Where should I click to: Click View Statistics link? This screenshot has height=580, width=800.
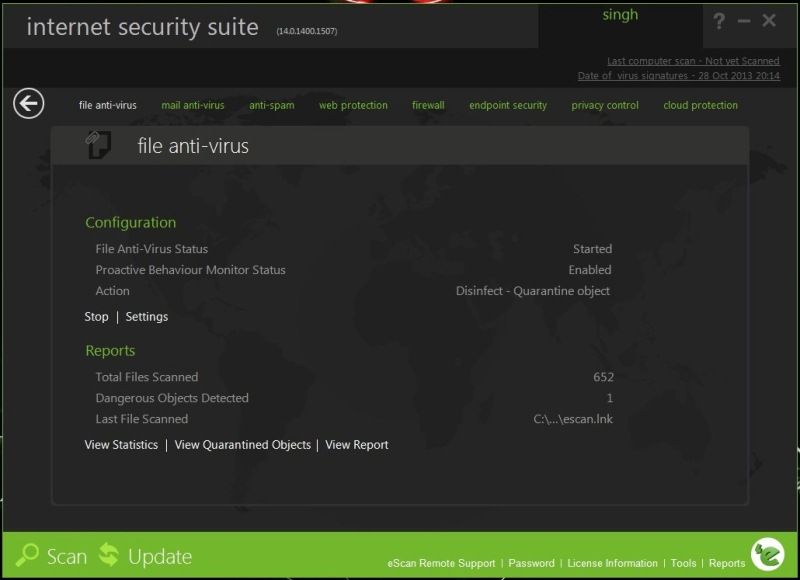point(121,445)
